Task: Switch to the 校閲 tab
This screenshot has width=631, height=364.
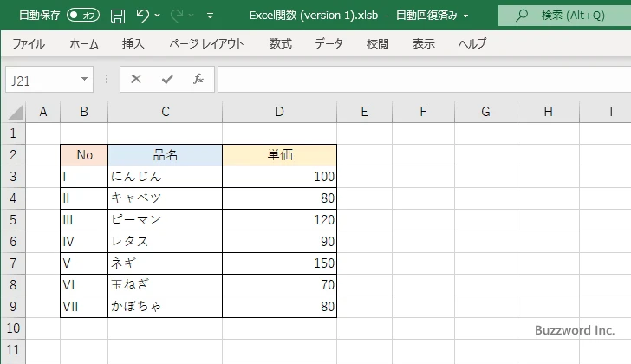Action: [378, 43]
